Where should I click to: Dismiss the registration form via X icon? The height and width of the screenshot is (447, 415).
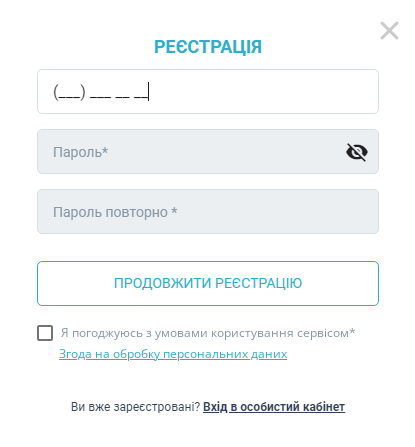coord(389,31)
